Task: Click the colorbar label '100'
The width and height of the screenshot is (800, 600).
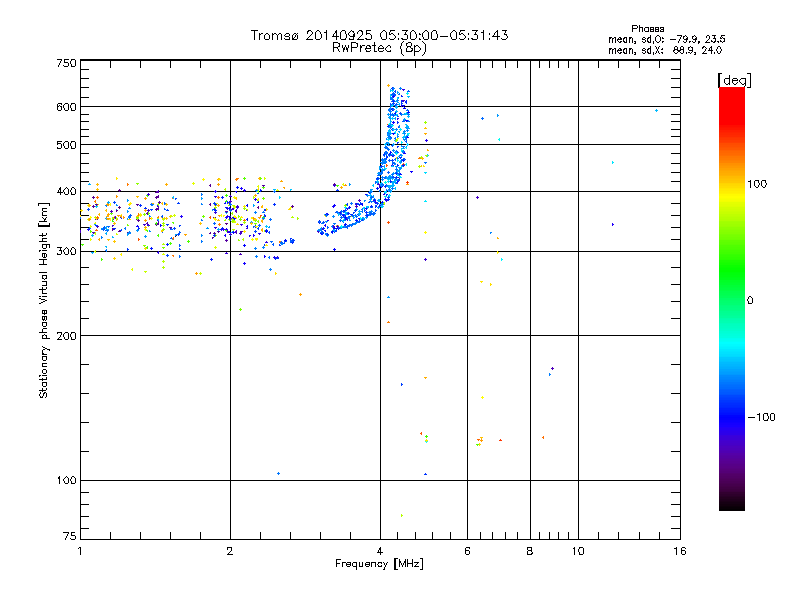Action: click(x=757, y=184)
